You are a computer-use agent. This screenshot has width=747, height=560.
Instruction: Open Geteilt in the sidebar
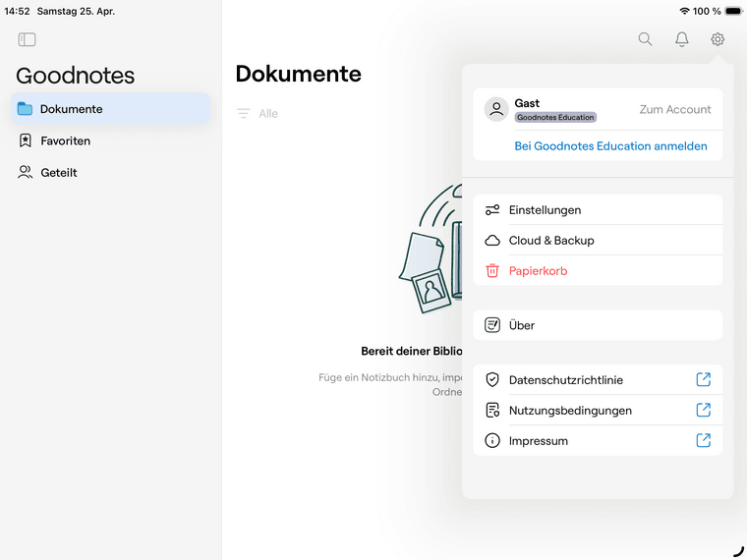(59, 172)
